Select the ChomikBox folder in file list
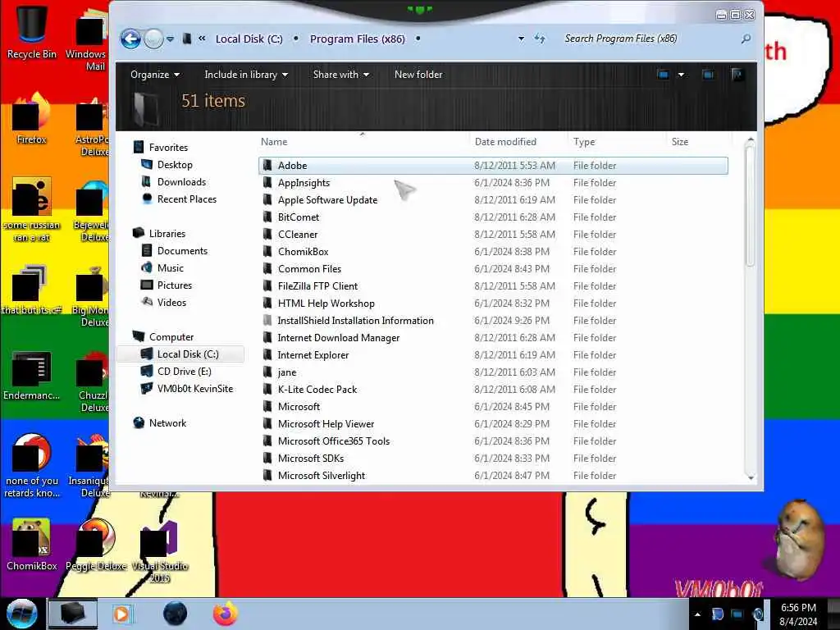Screen dimensions: 840x630 point(493,251)
